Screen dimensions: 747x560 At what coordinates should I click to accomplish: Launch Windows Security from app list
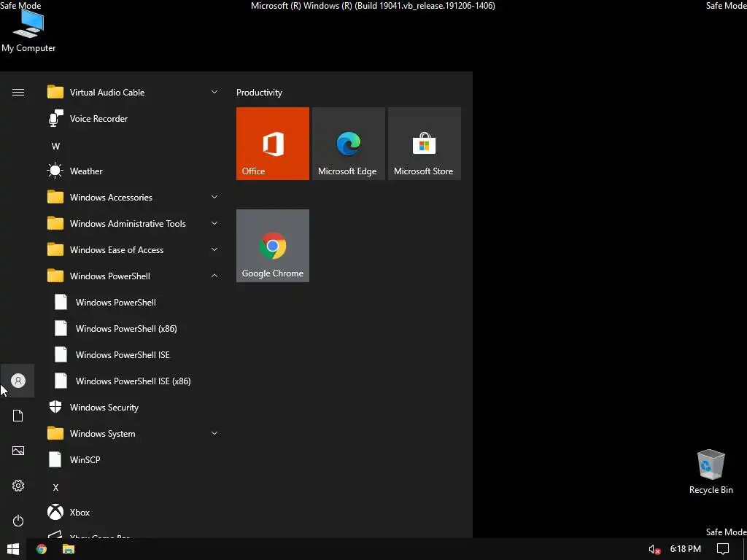coord(133,407)
